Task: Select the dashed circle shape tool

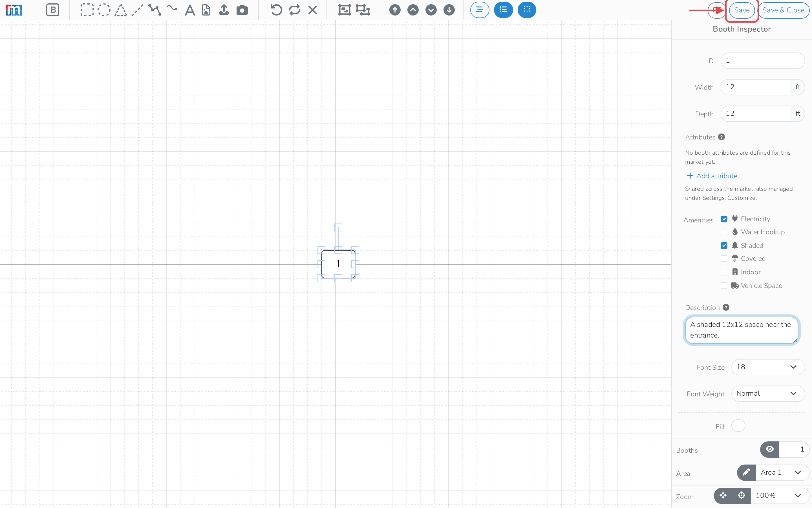Action: (x=104, y=10)
